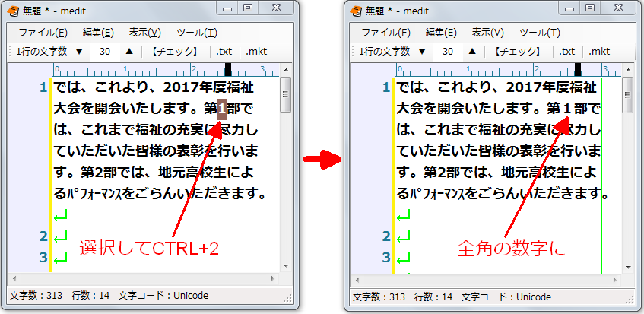The image size is (644, 314).
Task: Click medit app icon in right title bar
Action: coord(356,11)
